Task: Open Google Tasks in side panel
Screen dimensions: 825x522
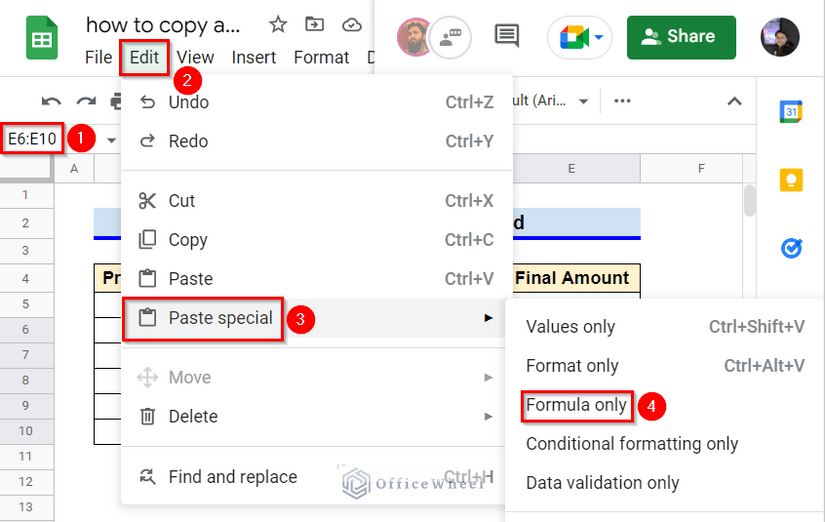Action: 791,247
